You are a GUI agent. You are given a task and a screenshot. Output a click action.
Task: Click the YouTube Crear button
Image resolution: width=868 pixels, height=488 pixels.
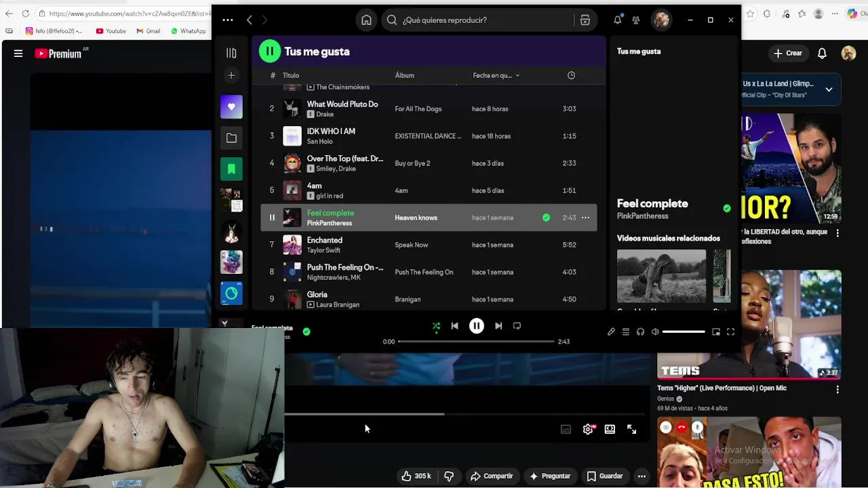coord(788,53)
